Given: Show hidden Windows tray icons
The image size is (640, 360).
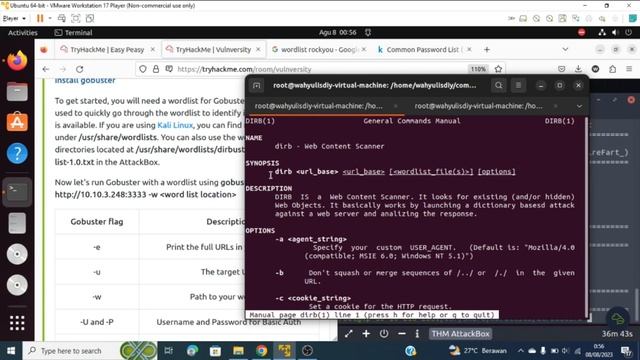Looking at the screenshot, I should pos(520,351).
